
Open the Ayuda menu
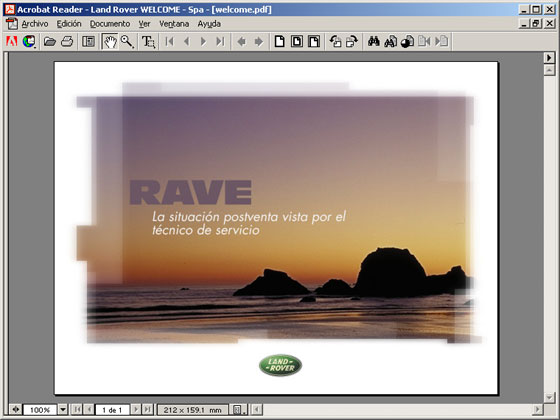(209, 24)
